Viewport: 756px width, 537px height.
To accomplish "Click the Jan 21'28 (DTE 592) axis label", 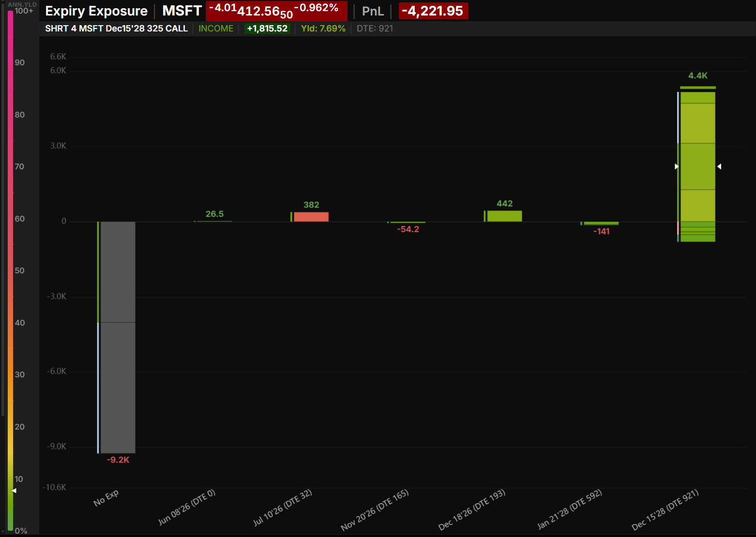I will click(x=570, y=509).
